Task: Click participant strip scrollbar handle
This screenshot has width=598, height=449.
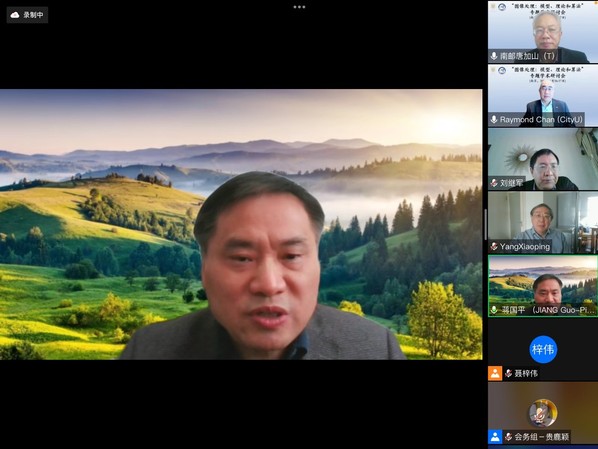Action: (485, 224)
